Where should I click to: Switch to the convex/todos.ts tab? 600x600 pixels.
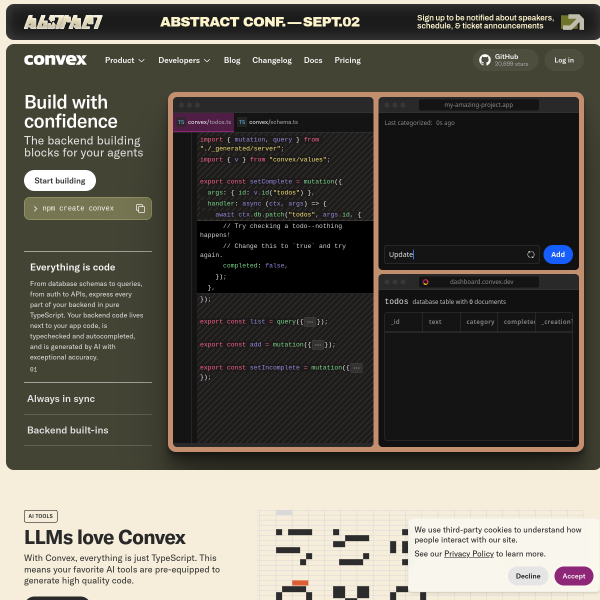pyautogui.click(x=204, y=122)
